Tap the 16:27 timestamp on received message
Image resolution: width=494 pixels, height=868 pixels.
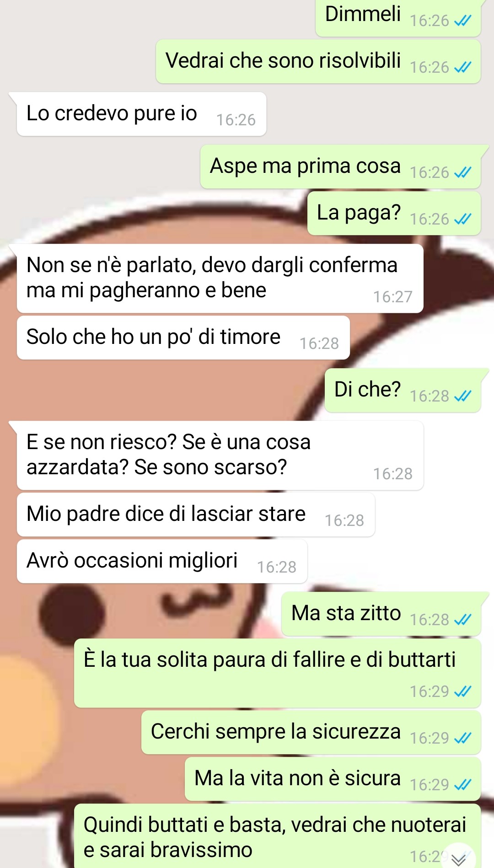(x=392, y=297)
